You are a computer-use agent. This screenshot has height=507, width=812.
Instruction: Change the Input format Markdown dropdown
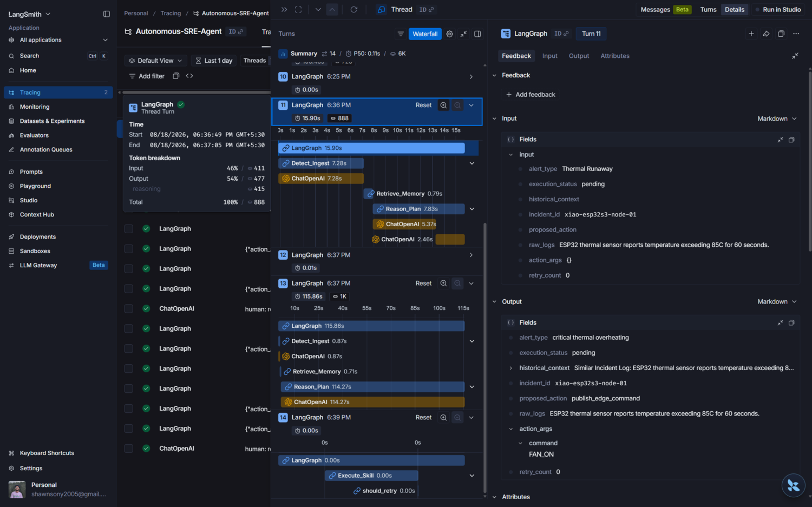click(777, 119)
